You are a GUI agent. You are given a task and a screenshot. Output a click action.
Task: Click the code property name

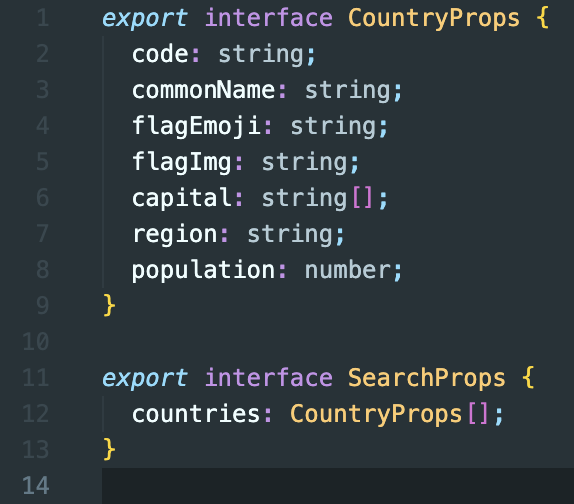click(160, 54)
